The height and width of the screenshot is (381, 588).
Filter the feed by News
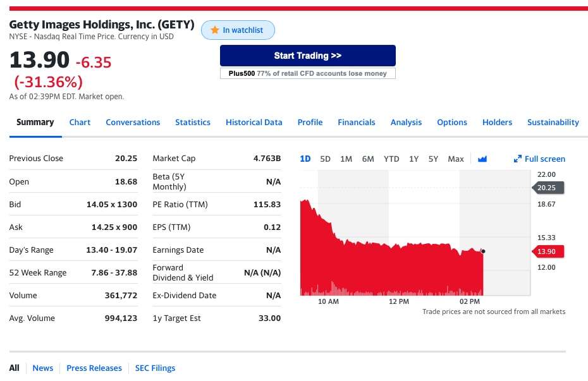pyautogui.click(x=43, y=368)
